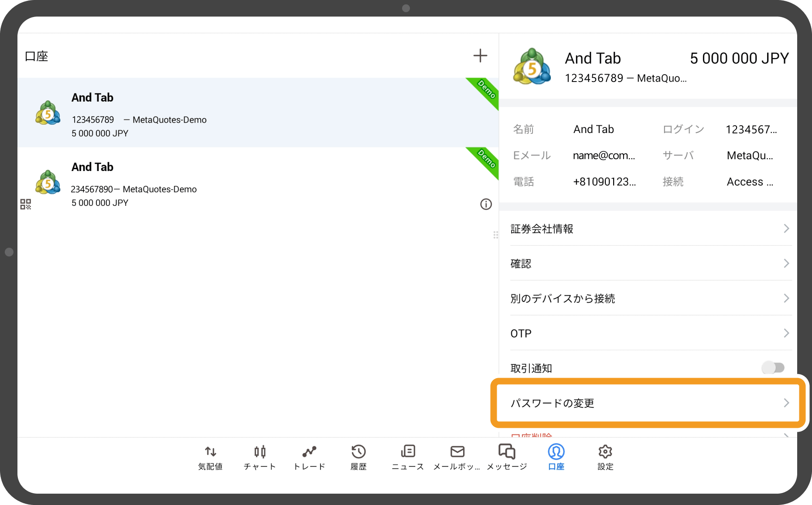This screenshot has height=505, width=812.
Task: View the 履歴 (History) section
Action: tap(358, 457)
